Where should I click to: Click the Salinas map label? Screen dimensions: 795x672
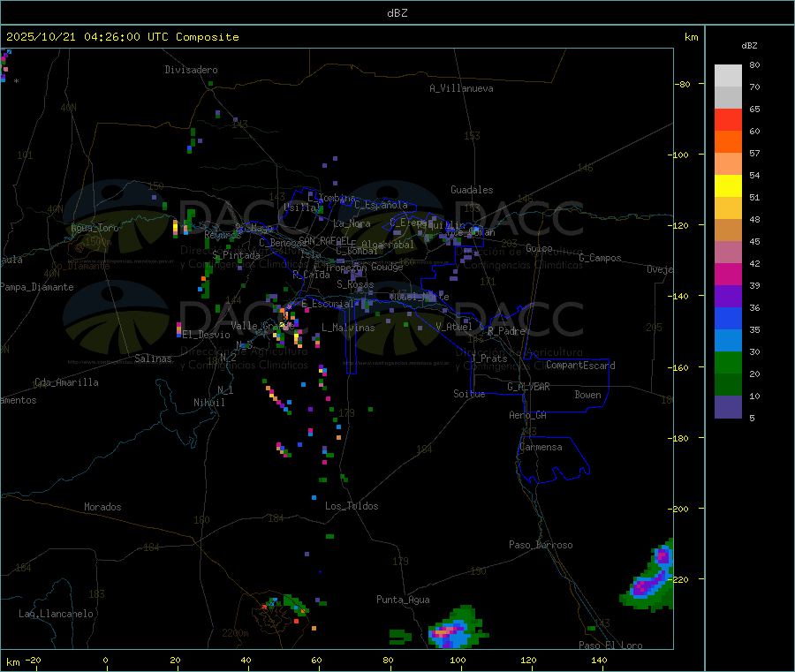coord(153,359)
